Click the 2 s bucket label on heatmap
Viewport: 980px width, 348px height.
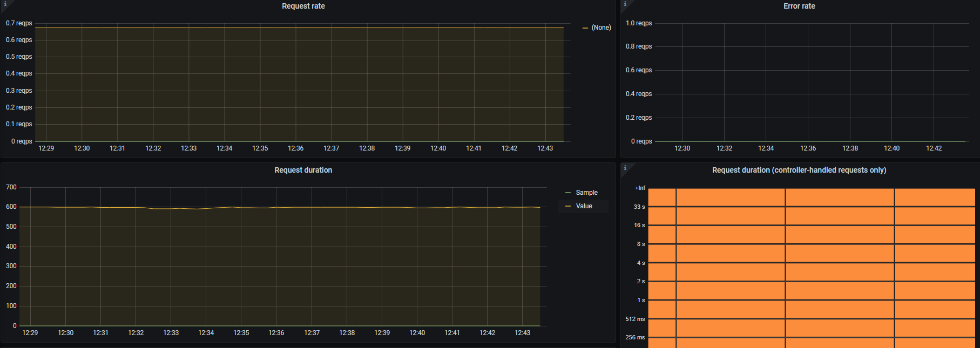click(641, 282)
